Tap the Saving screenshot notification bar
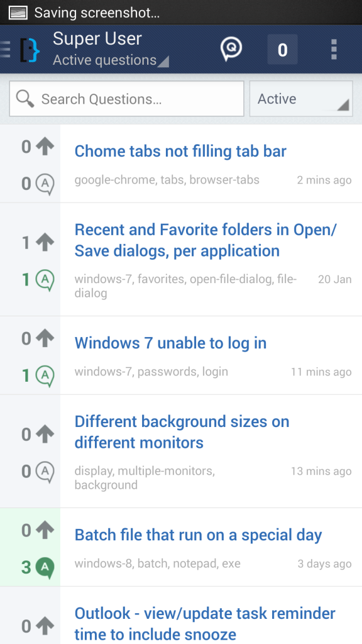 [x=181, y=13]
